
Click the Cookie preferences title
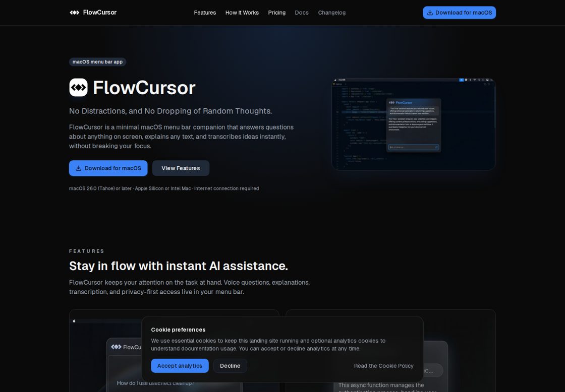point(178,330)
